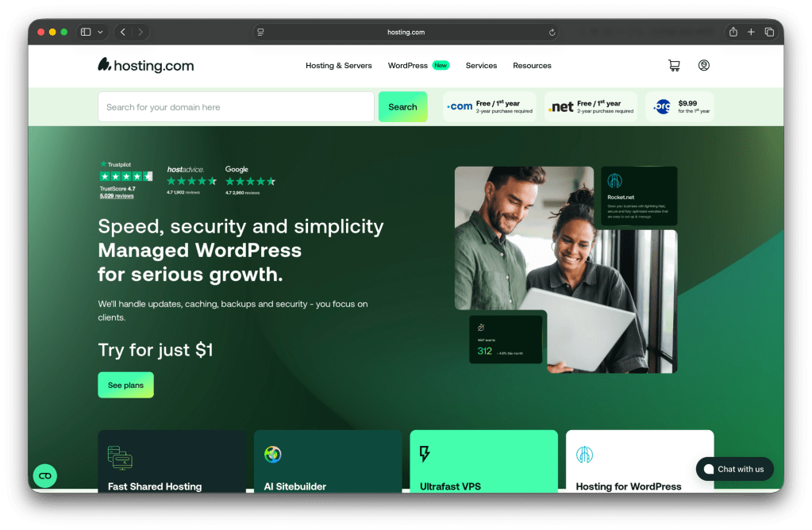Click the hosting.com logo
Screen dimensions: 812x530
[145, 65]
